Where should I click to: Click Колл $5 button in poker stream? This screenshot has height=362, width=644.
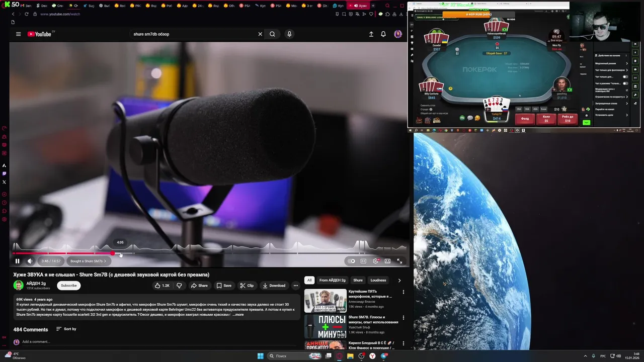(546, 119)
